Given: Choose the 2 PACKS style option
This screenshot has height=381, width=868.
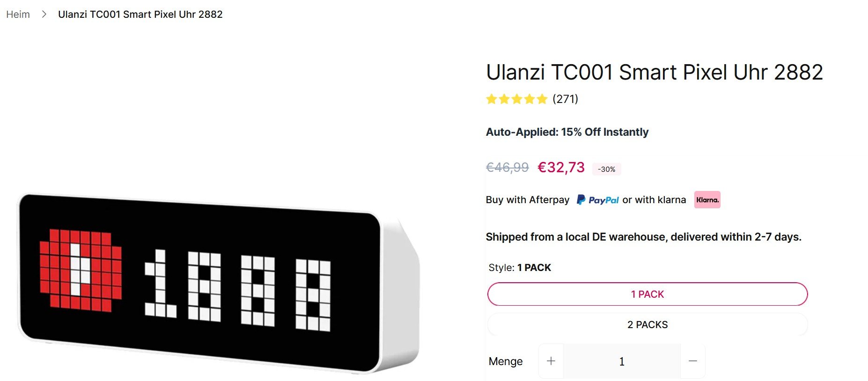Looking at the screenshot, I should pos(647,325).
